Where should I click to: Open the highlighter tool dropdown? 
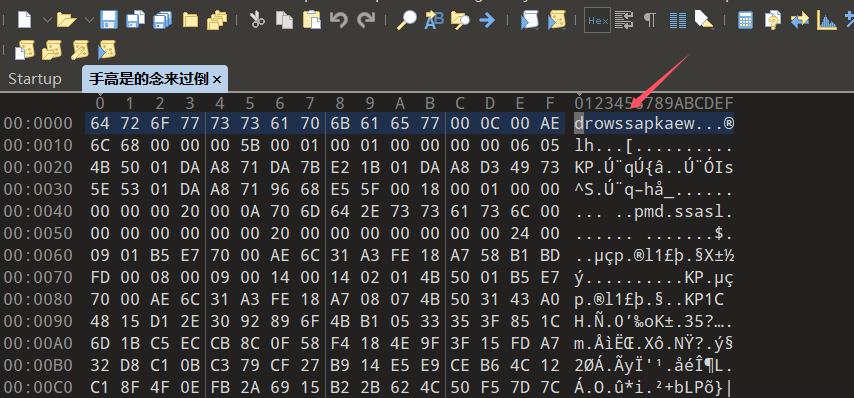704,21
